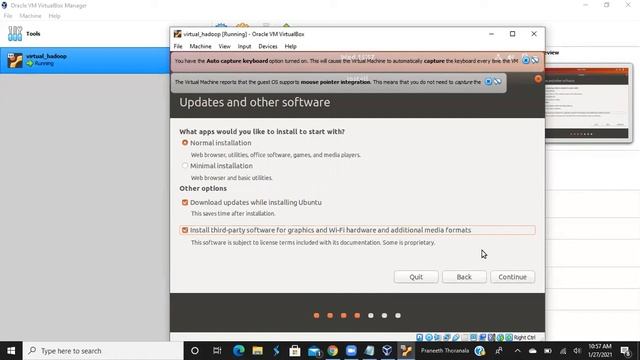Open running VM icon in taskbar

click(406, 351)
